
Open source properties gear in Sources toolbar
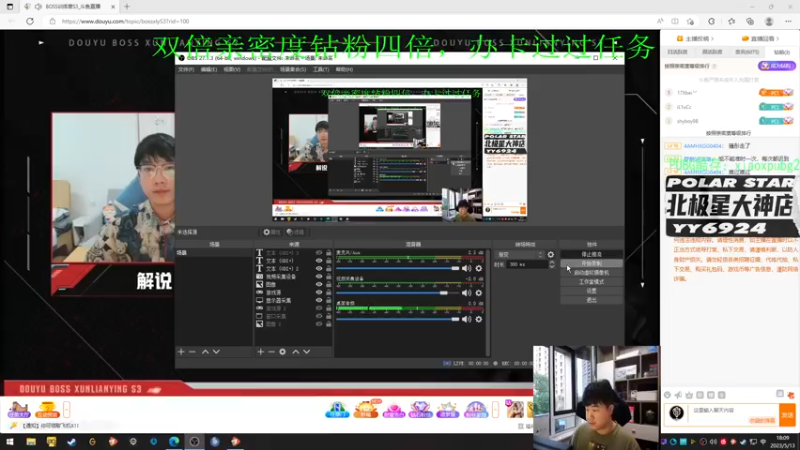point(283,352)
